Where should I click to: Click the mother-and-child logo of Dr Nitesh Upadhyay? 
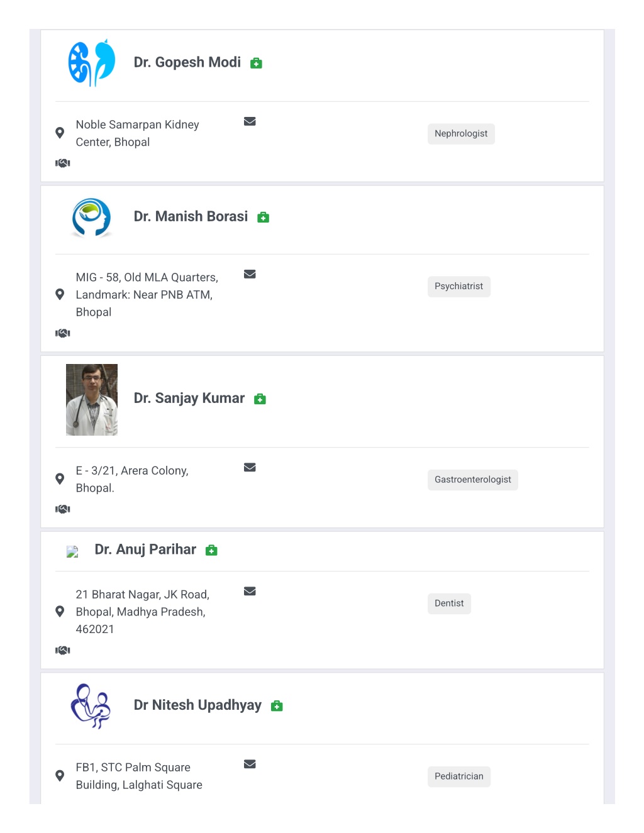pos(92,706)
